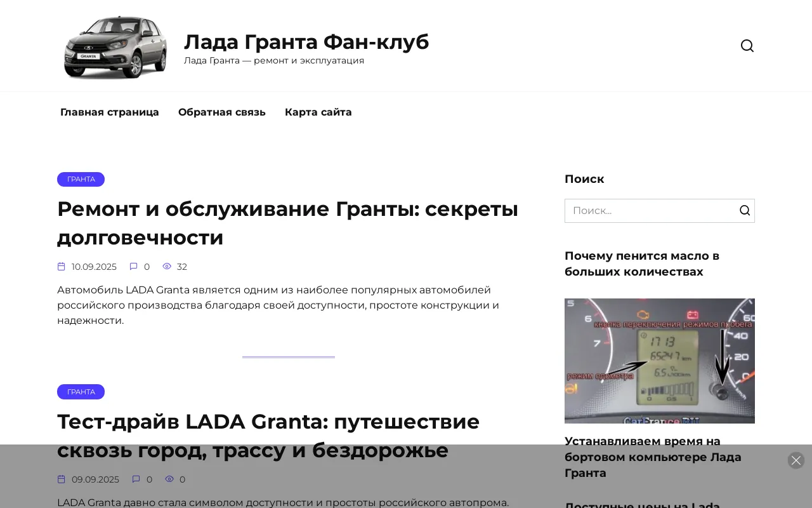Viewport: 812px width, 508px height.
Task: Click the Lada Granta car logo
Action: pos(115,46)
